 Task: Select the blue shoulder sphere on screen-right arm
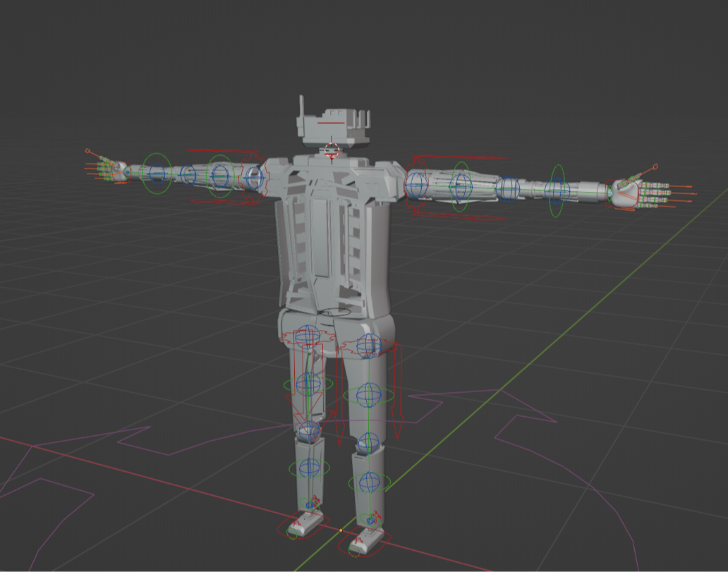416,185
